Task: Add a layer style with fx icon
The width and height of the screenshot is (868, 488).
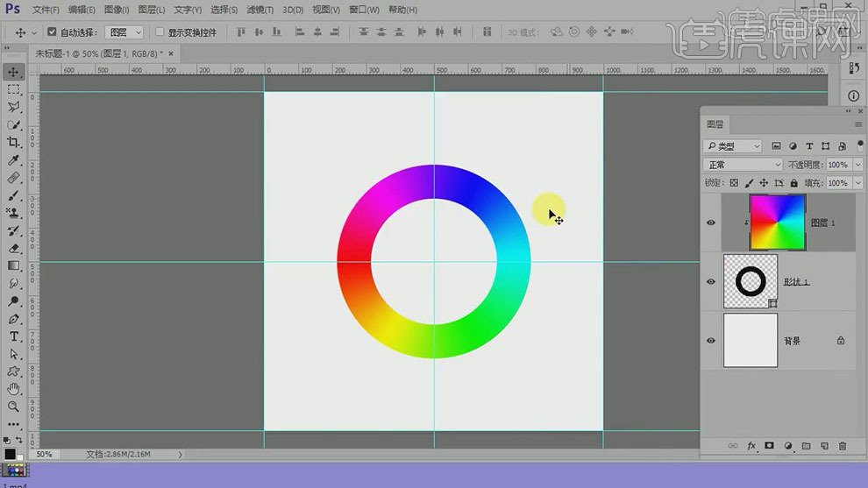Action: [x=751, y=446]
